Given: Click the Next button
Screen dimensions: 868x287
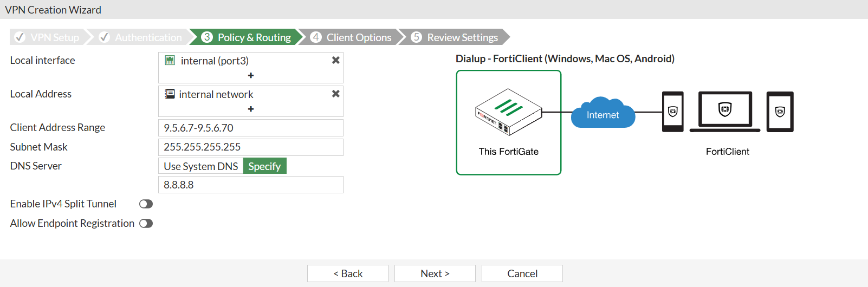Looking at the screenshot, I should [435, 273].
